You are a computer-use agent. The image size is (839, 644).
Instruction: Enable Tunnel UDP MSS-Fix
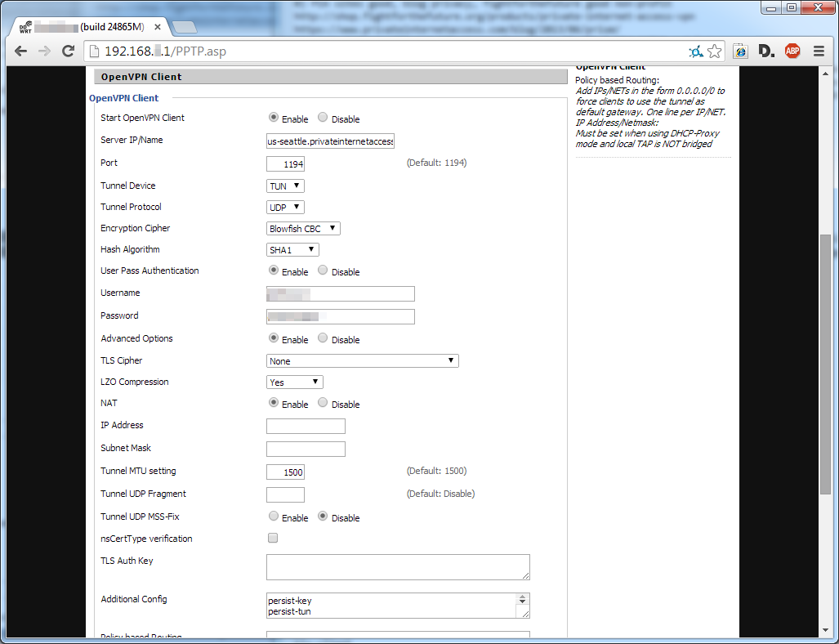pyautogui.click(x=273, y=516)
